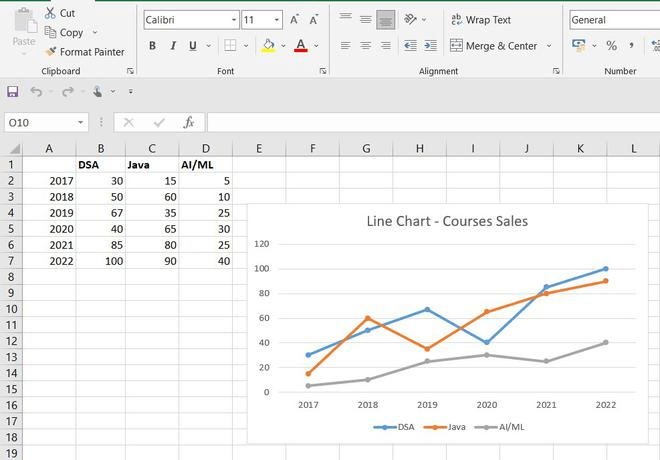The image size is (660, 460).
Task: Center text horizontally
Action: coord(365,45)
